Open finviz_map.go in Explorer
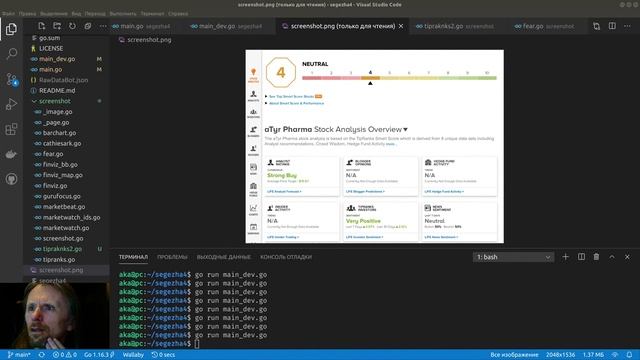Viewport: 640px width, 360px height. tap(63, 175)
